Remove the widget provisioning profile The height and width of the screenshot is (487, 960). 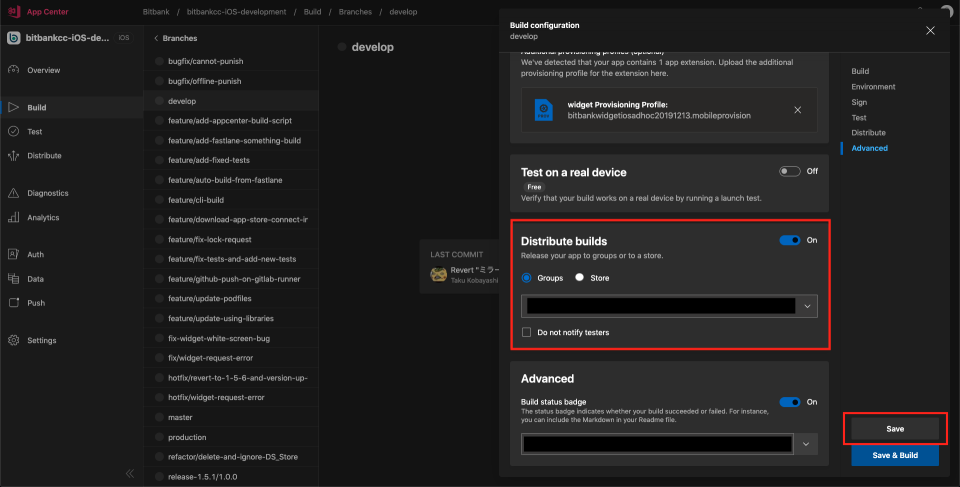pyautogui.click(x=797, y=110)
